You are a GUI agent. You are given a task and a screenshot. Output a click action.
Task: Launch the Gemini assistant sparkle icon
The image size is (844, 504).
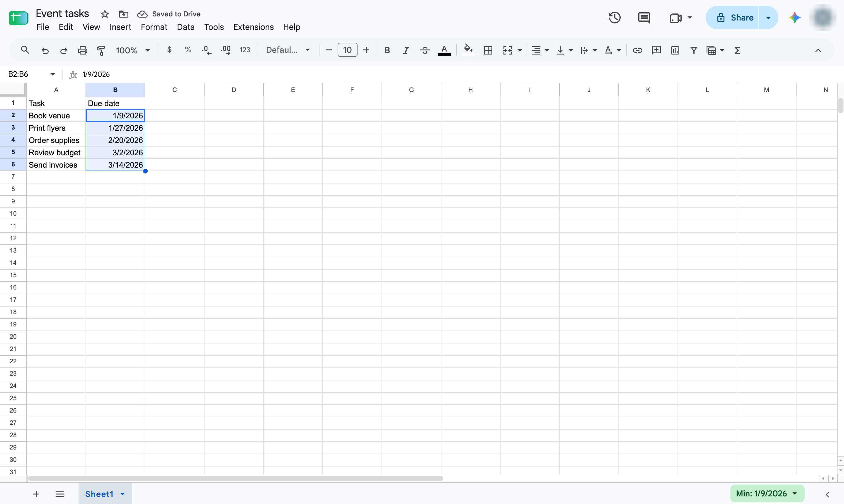[x=794, y=18]
